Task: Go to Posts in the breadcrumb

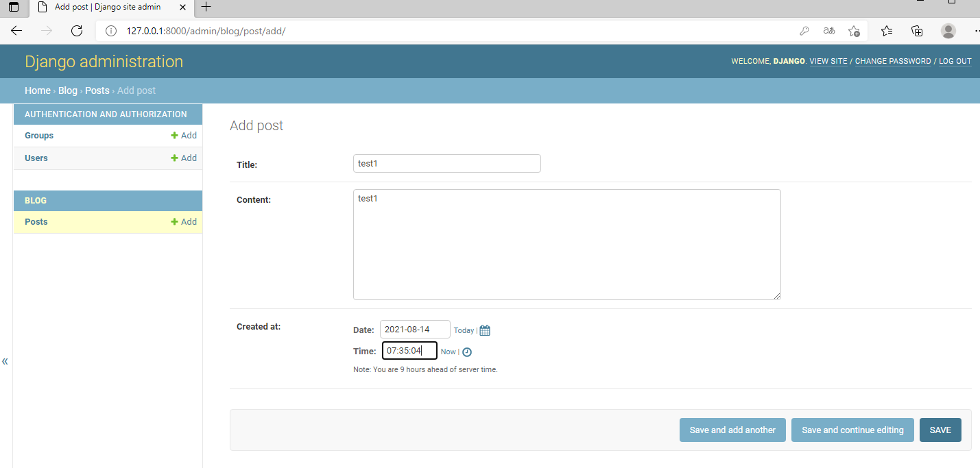Action: [97, 90]
